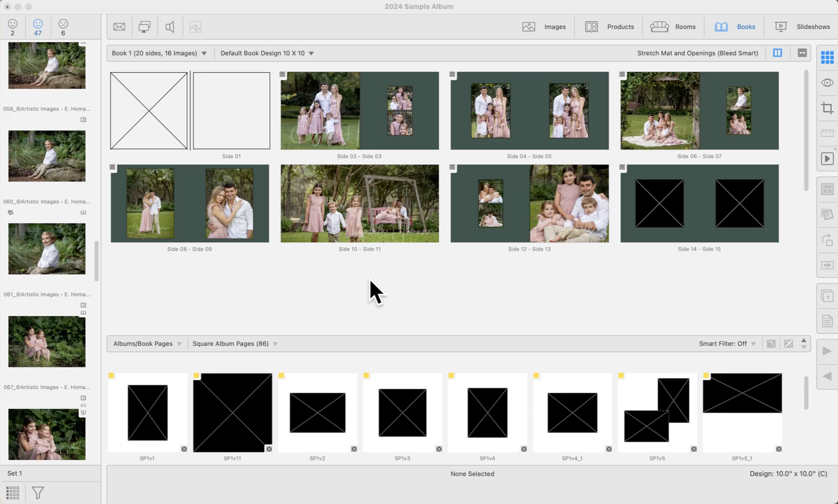Click the email envelope icon
This screenshot has height=504, width=838.
point(119,27)
